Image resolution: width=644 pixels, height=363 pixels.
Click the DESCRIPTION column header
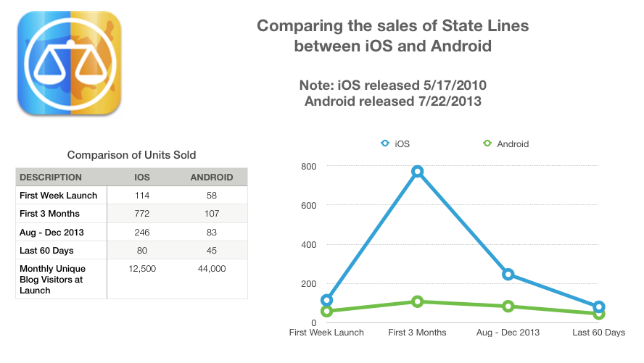51,178
